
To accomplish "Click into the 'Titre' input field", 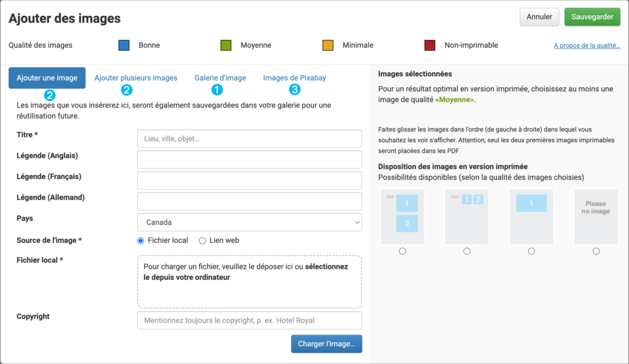I will pos(249,139).
